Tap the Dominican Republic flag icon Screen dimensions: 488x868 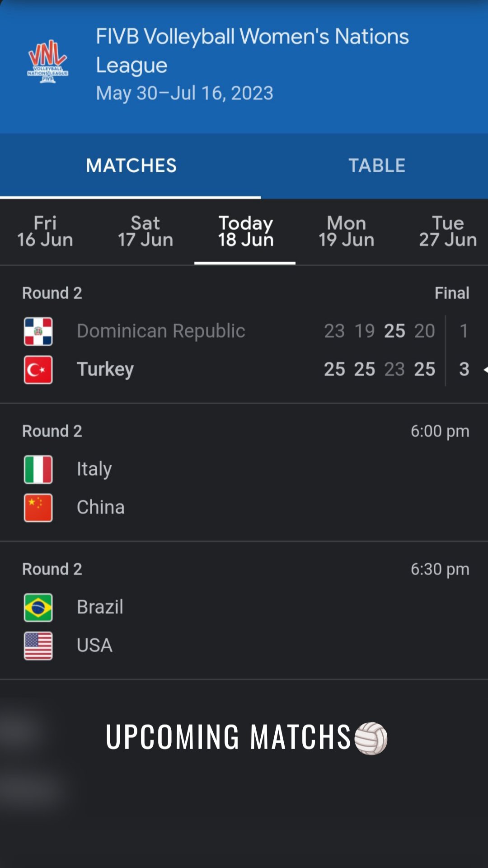[38, 331]
